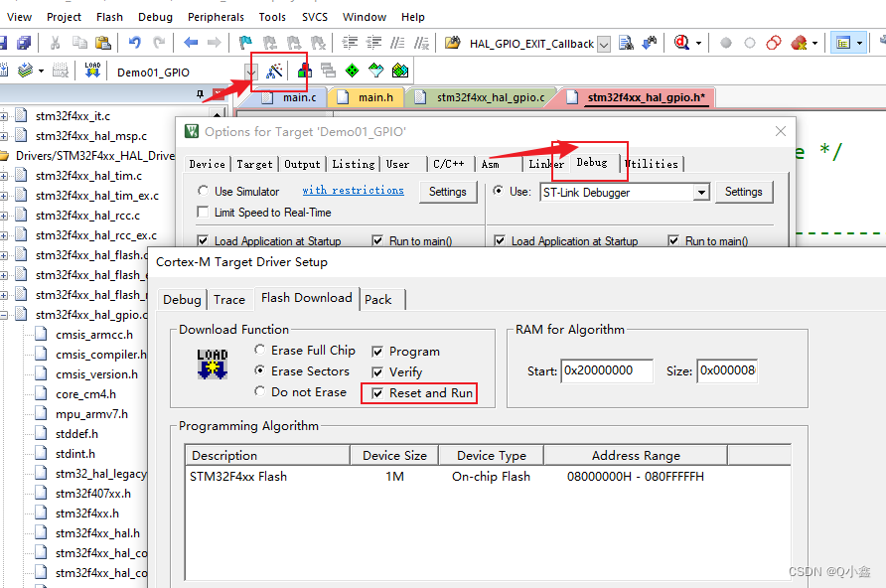
Task: Click the Paste clipboard icon
Action: coord(103,43)
